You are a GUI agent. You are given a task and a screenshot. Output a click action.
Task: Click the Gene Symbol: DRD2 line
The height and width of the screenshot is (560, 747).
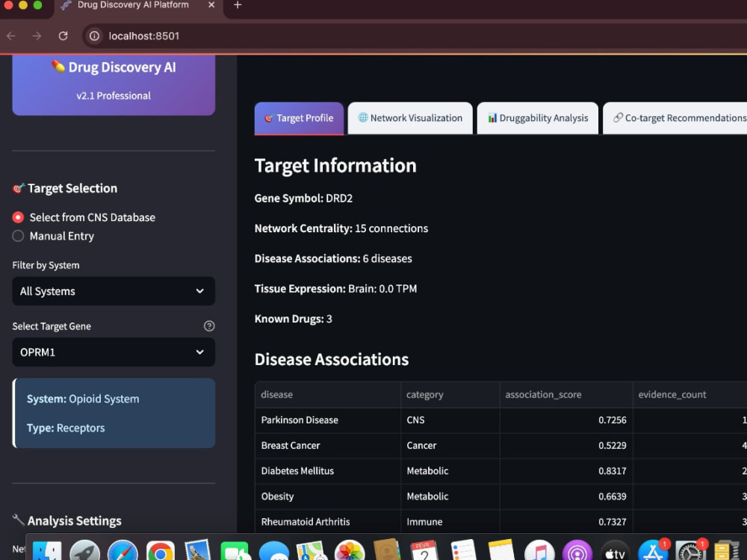click(x=303, y=199)
